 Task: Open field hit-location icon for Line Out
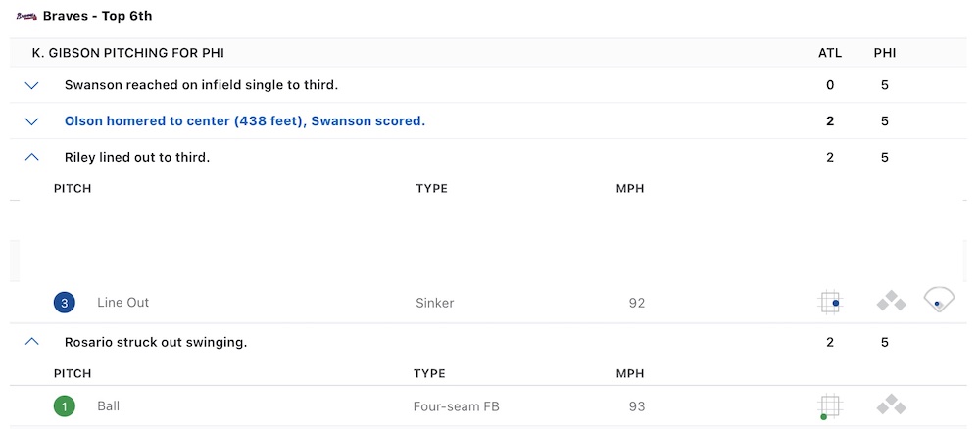(939, 301)
